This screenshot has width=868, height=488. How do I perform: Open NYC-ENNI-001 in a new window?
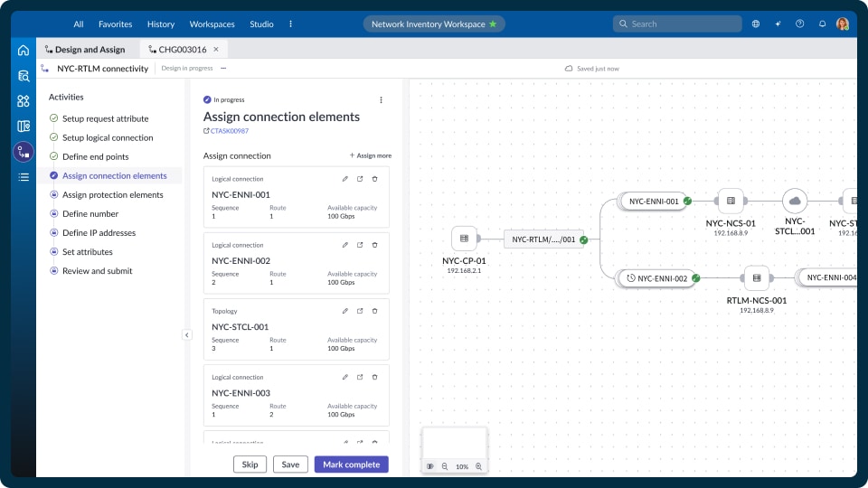360,179
